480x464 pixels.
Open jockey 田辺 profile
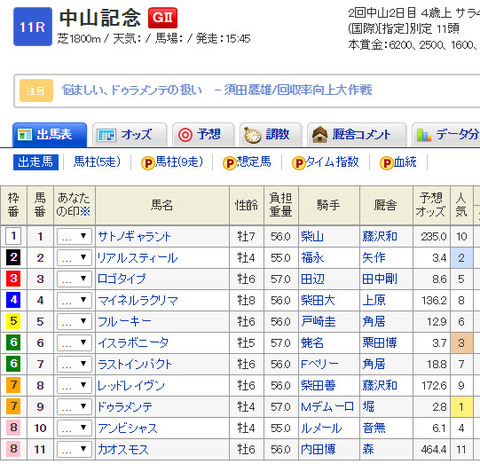(x=312, y=279)
